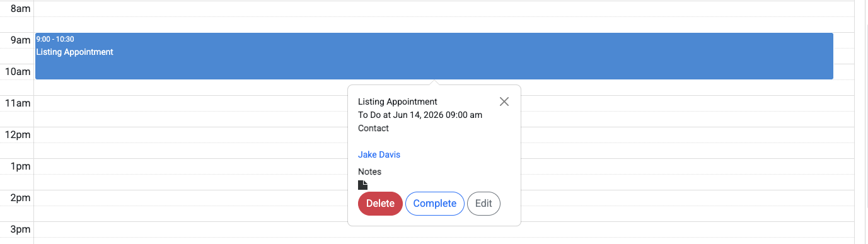Choose the 2pm calendar time slot
Image resolution: width=868 pixels, height=244 pixels.
pos(190,206)
